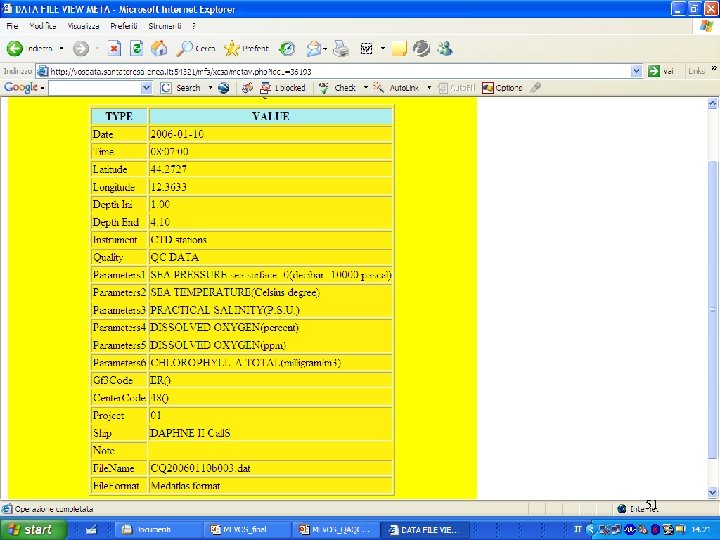Click the Vai go button
Screen dimensions: 720x540
tap(661, 71)
